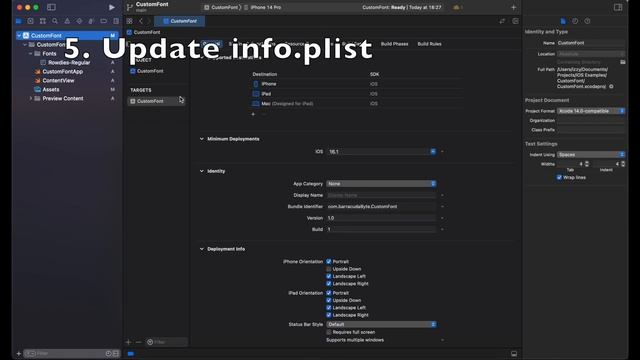This screenshot has height=360, width=640.
Task: Uncheck iPad Orientation Landscape Left
Action: (x=329, y=308)
